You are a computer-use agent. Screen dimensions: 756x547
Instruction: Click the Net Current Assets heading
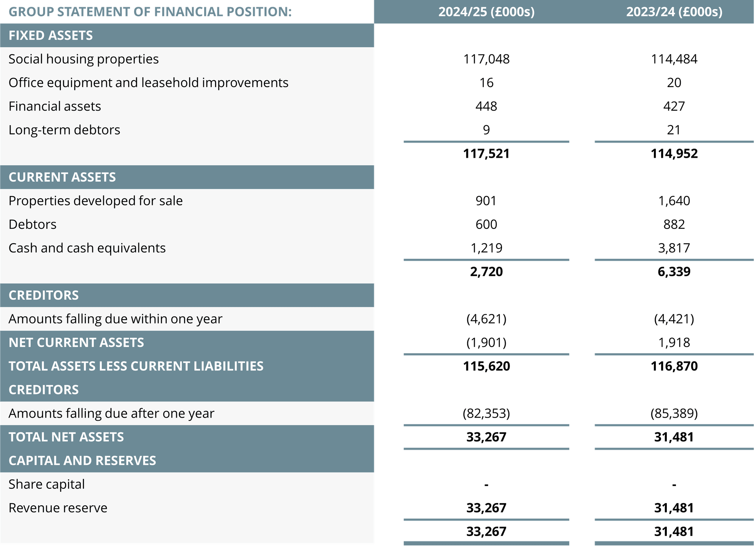tap(76, 342)
